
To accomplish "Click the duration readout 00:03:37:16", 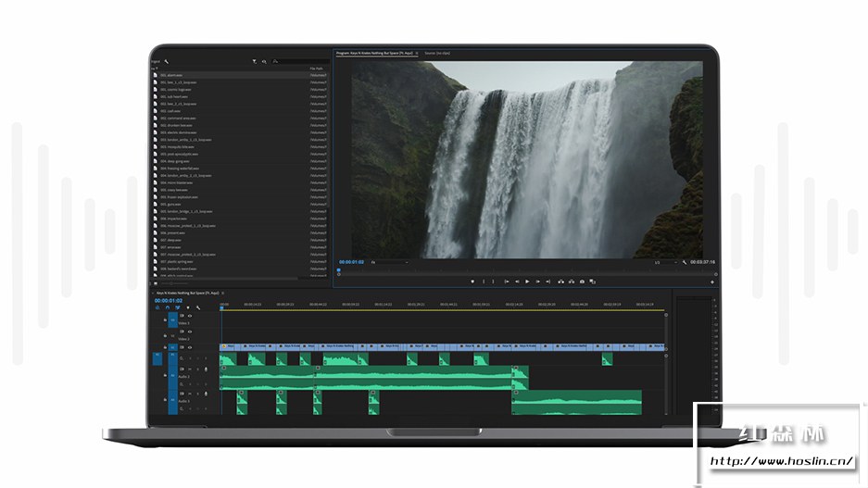I will coord(702,262).
